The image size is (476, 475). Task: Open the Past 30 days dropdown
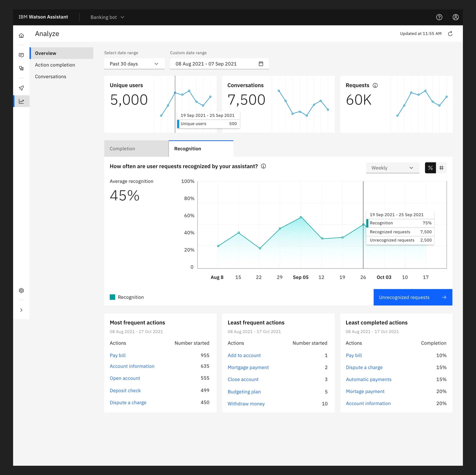coord(134,64)
